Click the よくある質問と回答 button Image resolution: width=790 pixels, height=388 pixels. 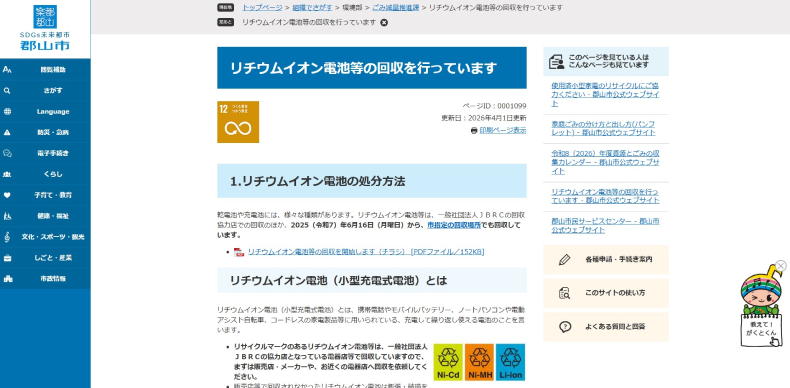click(x=606, y=327)
